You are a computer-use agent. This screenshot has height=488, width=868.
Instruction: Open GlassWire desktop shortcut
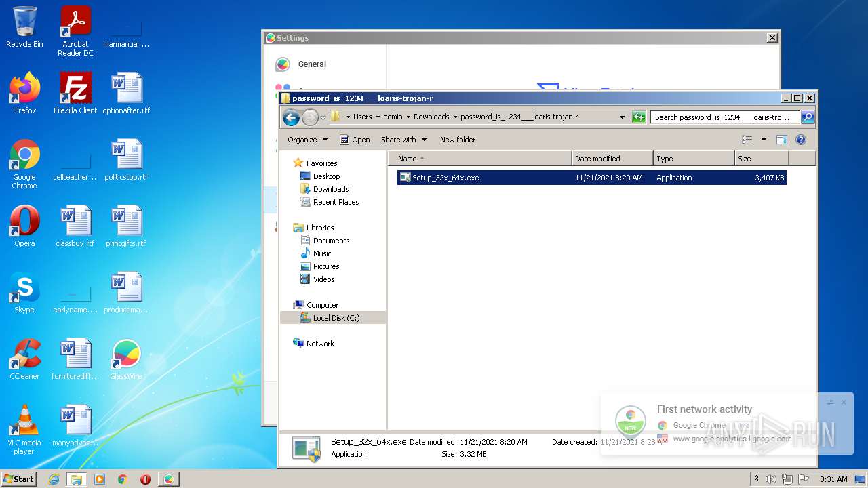[x=126, y=359]
